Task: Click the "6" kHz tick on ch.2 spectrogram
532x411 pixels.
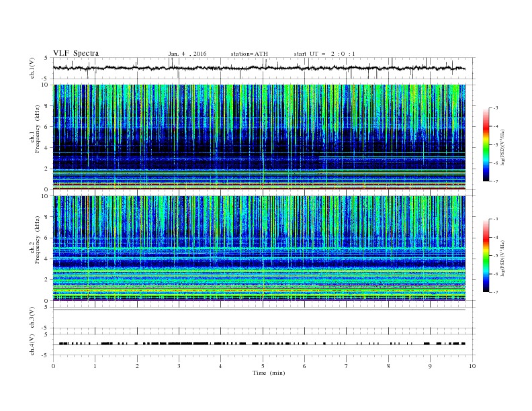Action: click(46, 238)
